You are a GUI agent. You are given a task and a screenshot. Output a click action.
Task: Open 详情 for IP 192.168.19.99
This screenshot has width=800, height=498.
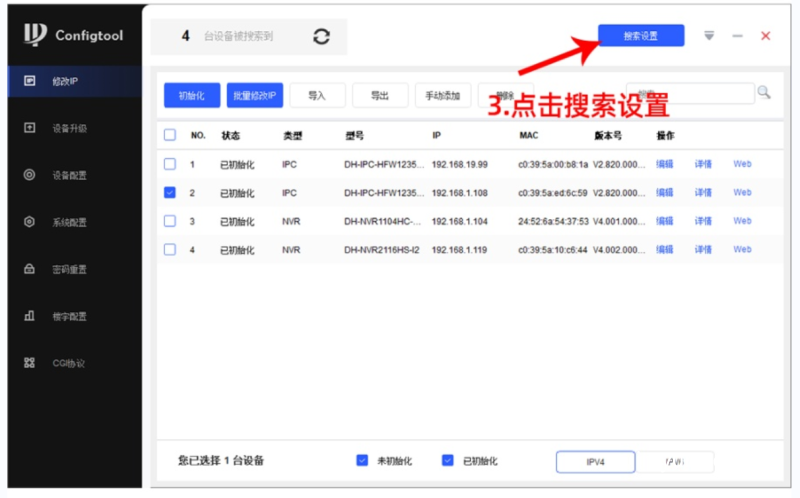703,164
